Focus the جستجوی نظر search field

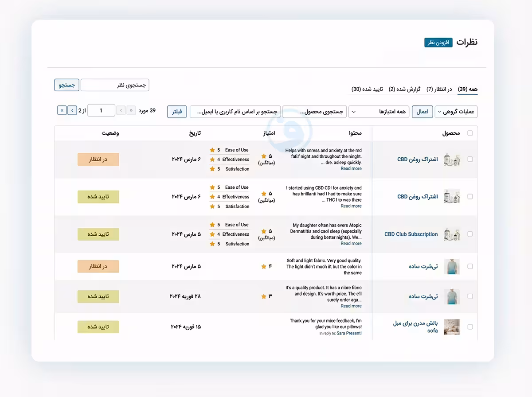pyautogui.click(x=115, y=85)
